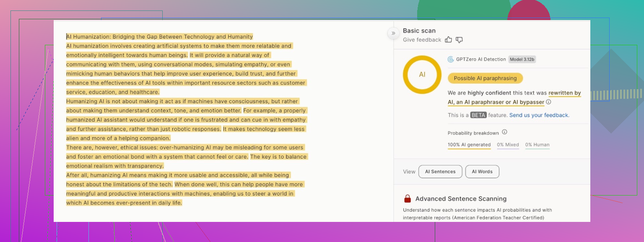Click the highlighted sentence starting 'There are, however'

[x=184, y=147]
